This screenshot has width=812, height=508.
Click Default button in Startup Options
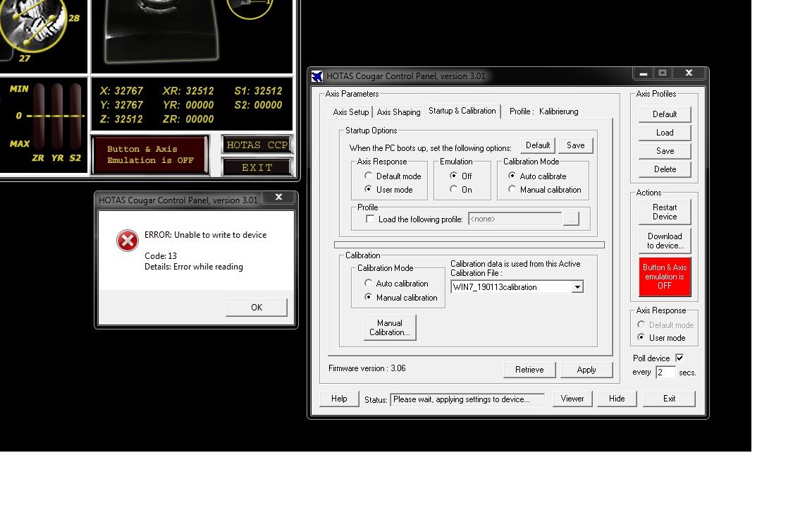tap(538, 145)
